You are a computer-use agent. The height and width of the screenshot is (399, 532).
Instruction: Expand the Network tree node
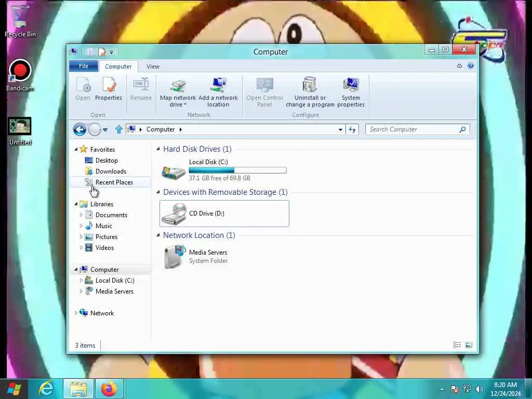point(76,313)
